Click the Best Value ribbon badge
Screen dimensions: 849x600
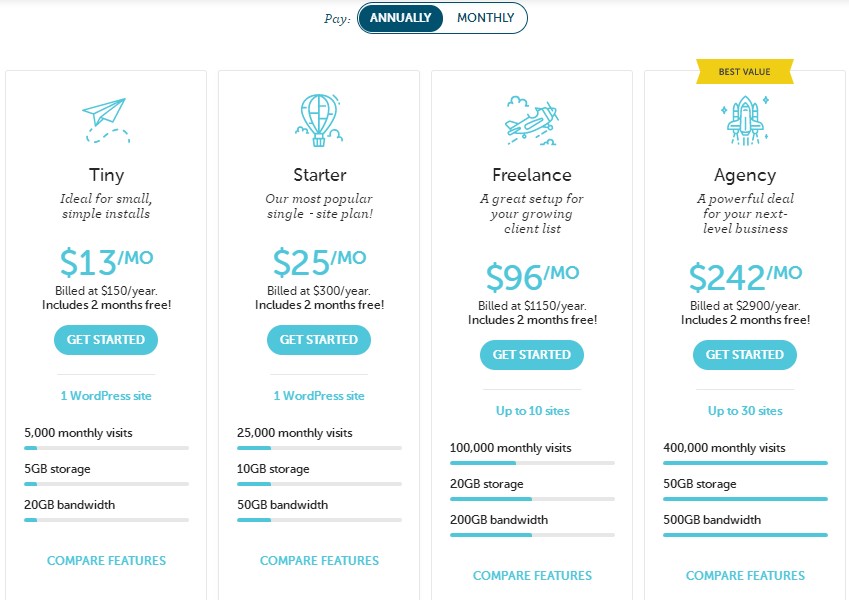pos(745,71)
